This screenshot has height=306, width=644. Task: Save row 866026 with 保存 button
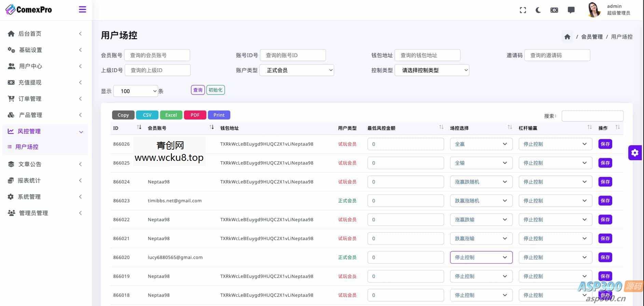click(605, 144)
